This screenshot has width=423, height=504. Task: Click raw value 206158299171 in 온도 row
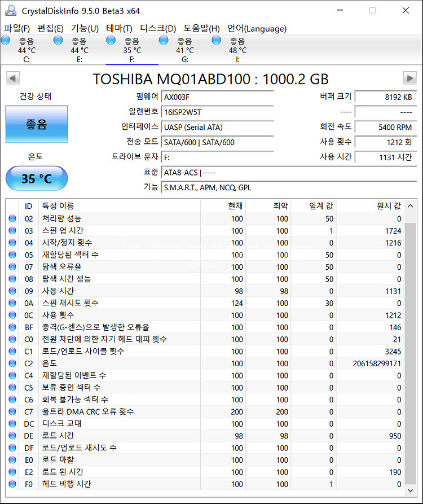[x=377, y=363]
